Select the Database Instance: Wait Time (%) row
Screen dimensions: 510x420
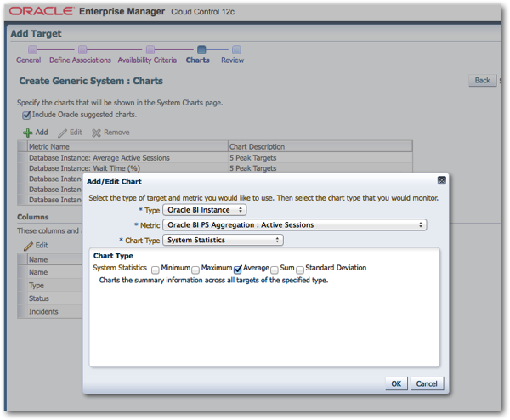[215, 168]
